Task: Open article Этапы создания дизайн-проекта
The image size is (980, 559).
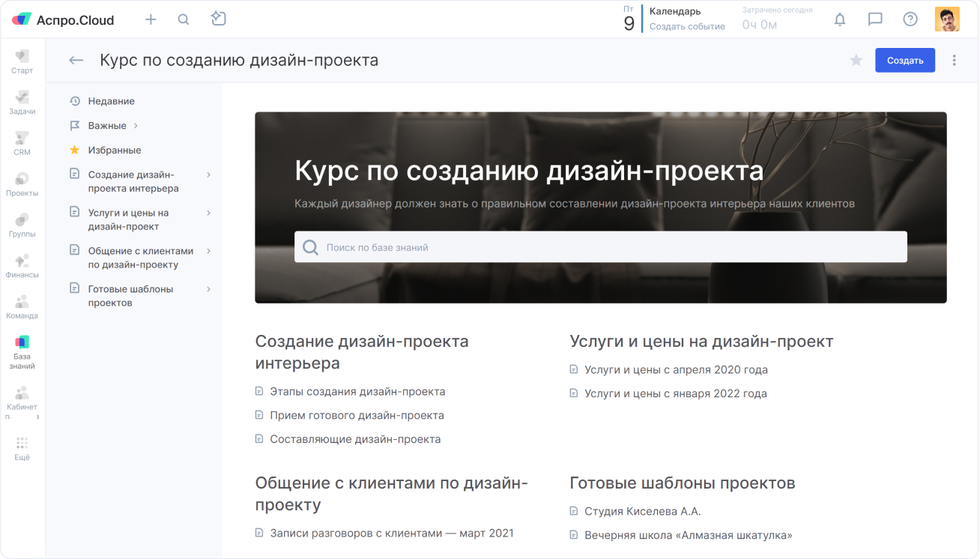Action: point(357,391)
